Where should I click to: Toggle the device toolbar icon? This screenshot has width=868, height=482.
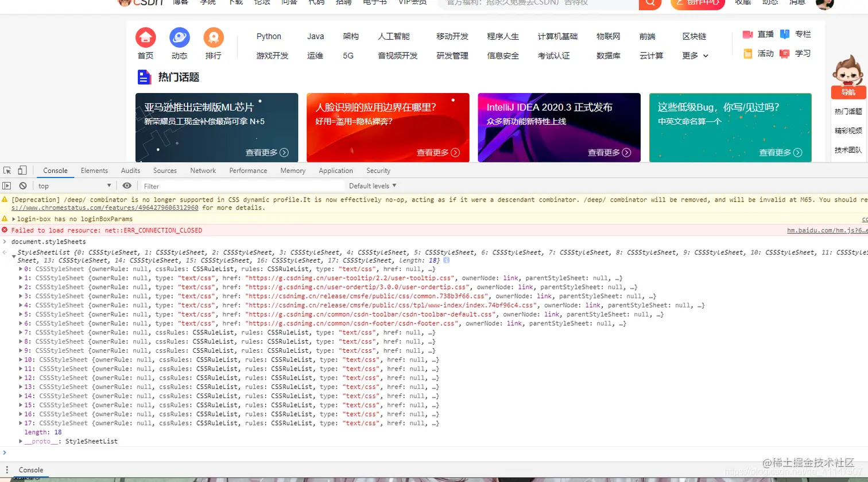tap(22, 171)
